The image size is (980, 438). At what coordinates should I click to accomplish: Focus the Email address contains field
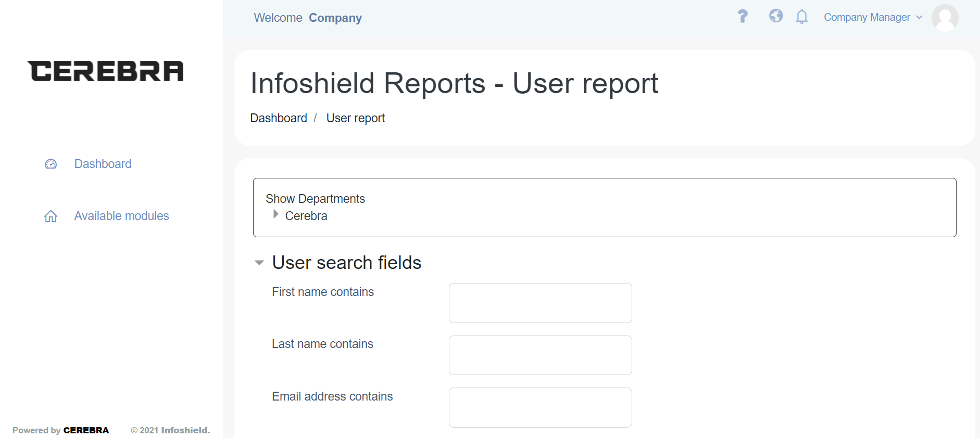coord(541,407)
